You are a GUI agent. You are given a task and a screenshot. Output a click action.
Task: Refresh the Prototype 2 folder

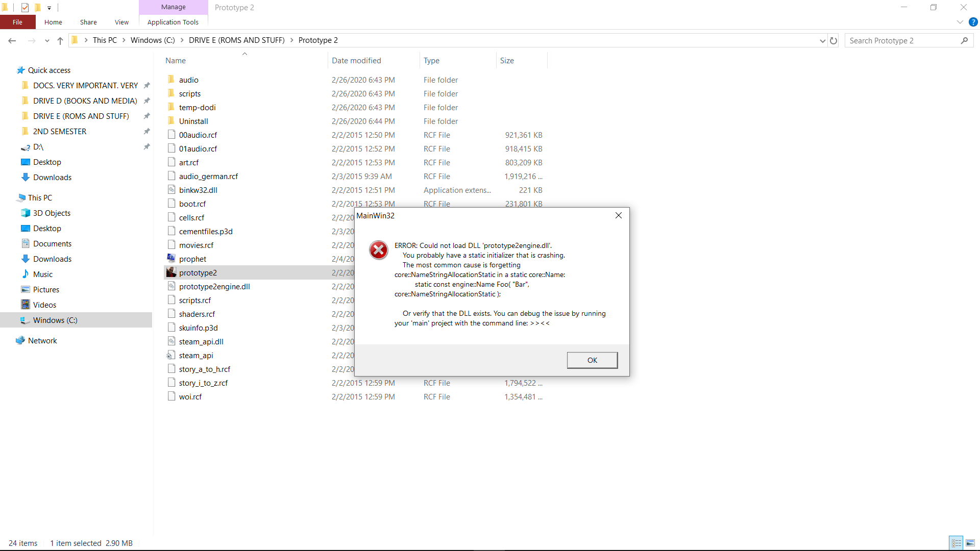834,40
